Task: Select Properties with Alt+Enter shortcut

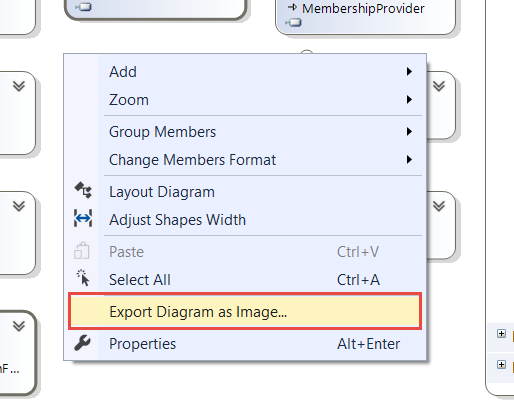Action: tap(245, 344)
